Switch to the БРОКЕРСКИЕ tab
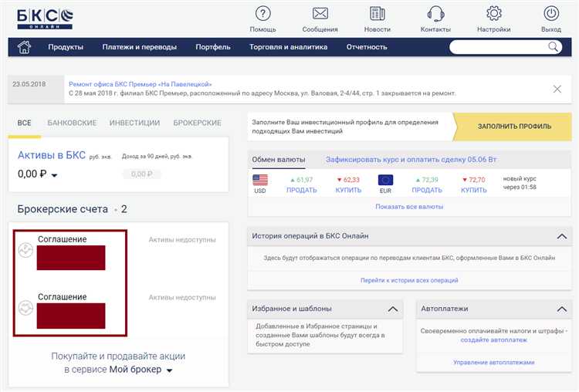 [x=198, y=123]
